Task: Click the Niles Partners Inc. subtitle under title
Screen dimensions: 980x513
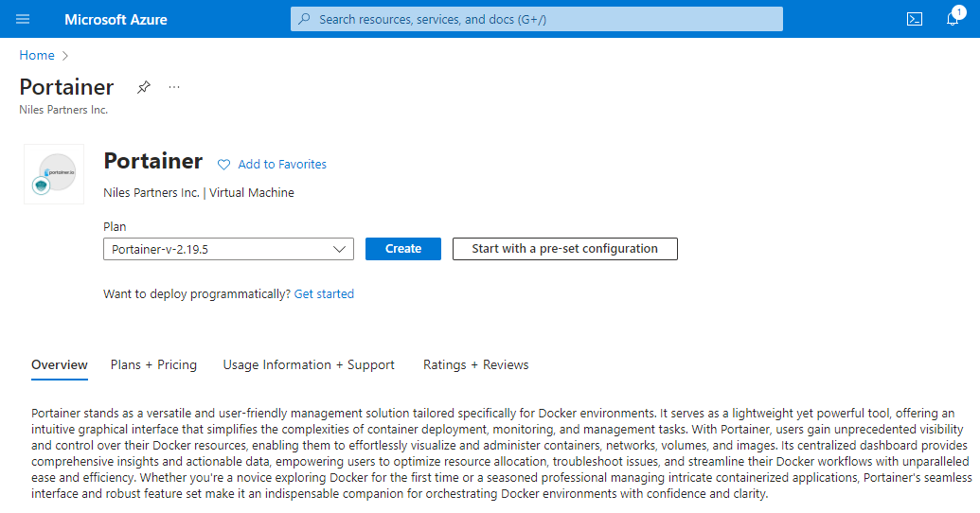Action: 63,110
